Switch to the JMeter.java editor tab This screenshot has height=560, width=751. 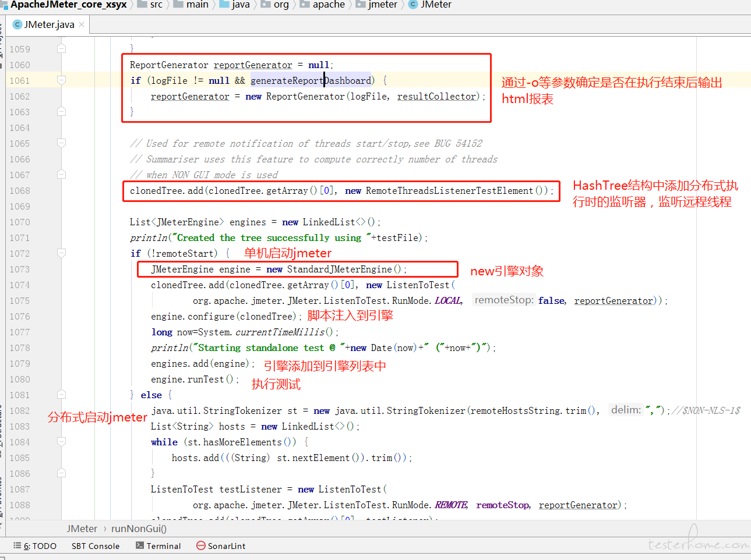[x=50, y=24]
